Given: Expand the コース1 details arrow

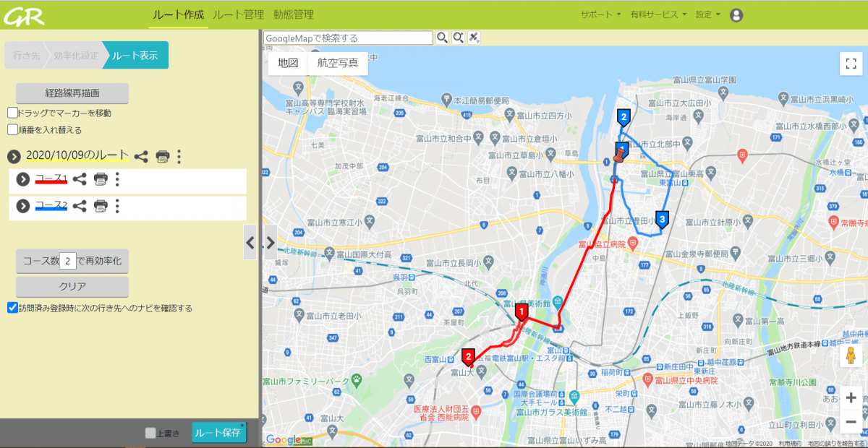Looking at the screenshot, I should pyautogui.click(x=22, y=179).
